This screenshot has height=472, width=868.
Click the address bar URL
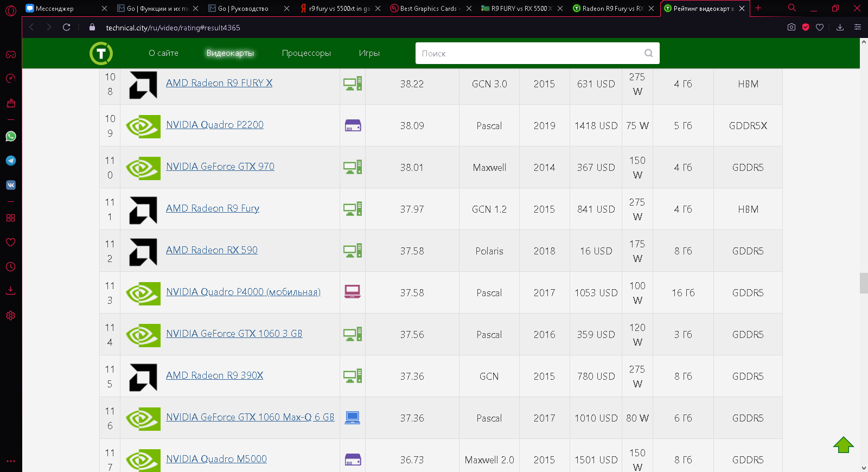click(x=173, y=28)
